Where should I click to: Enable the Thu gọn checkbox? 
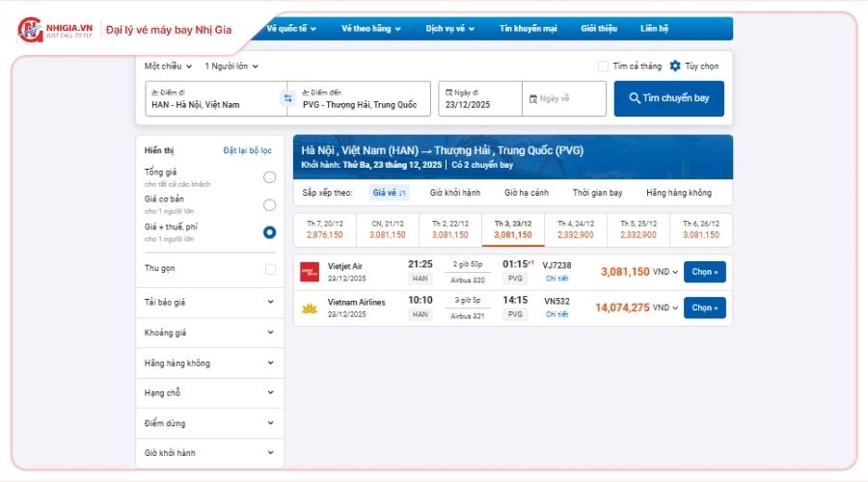270,269
